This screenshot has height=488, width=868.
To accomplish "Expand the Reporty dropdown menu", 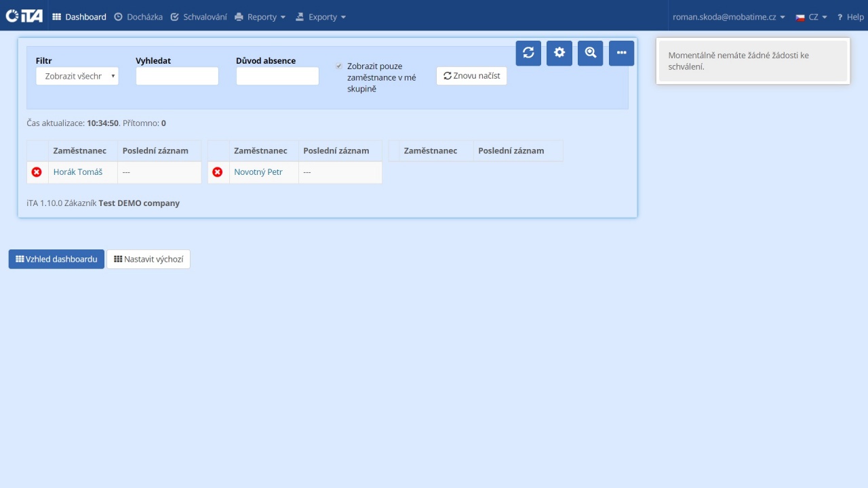I will click(260, 16).
